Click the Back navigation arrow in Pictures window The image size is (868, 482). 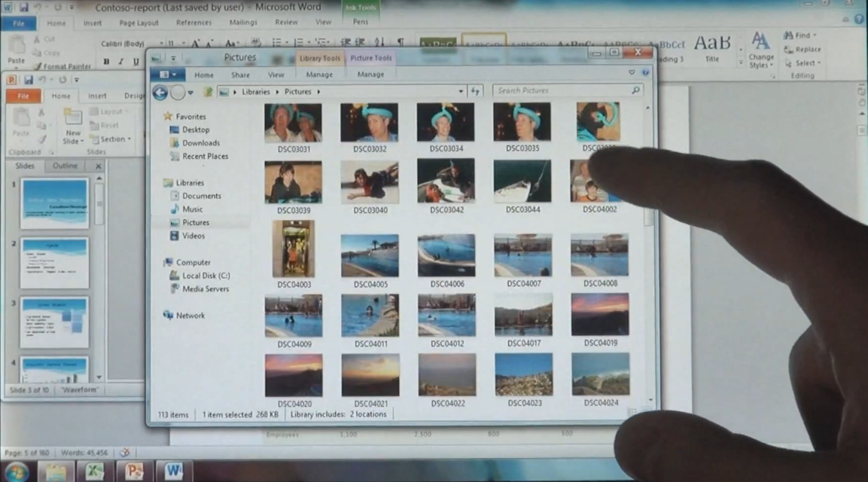(160, 91)
